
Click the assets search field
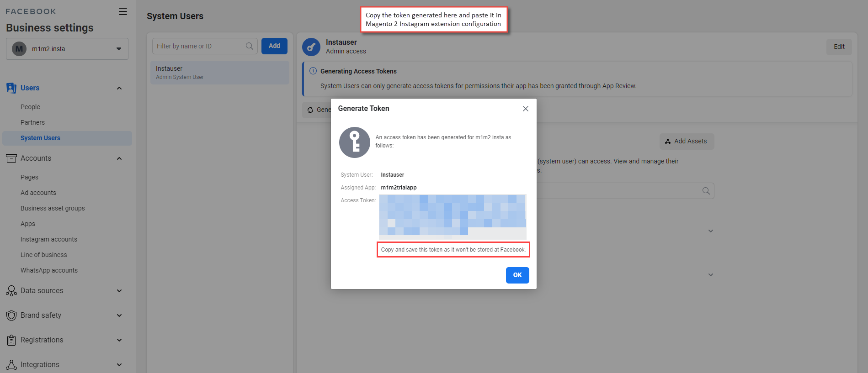tap(624, 191)
